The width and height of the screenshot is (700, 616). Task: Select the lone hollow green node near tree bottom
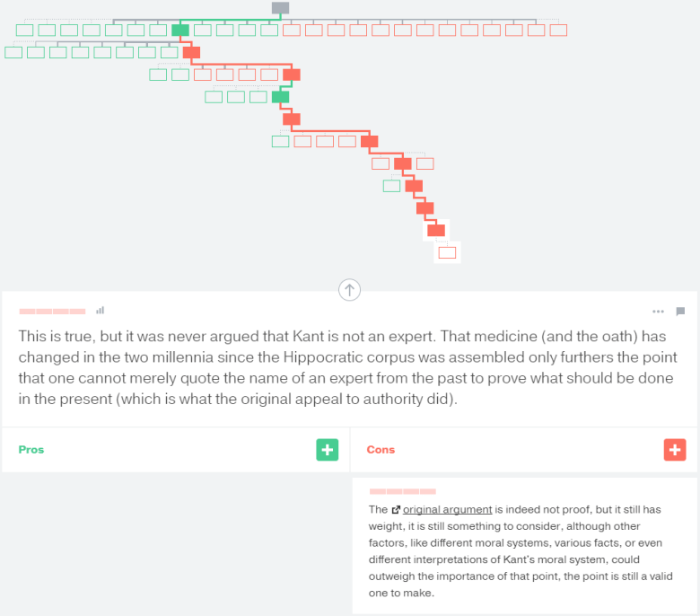pos(391,186)
